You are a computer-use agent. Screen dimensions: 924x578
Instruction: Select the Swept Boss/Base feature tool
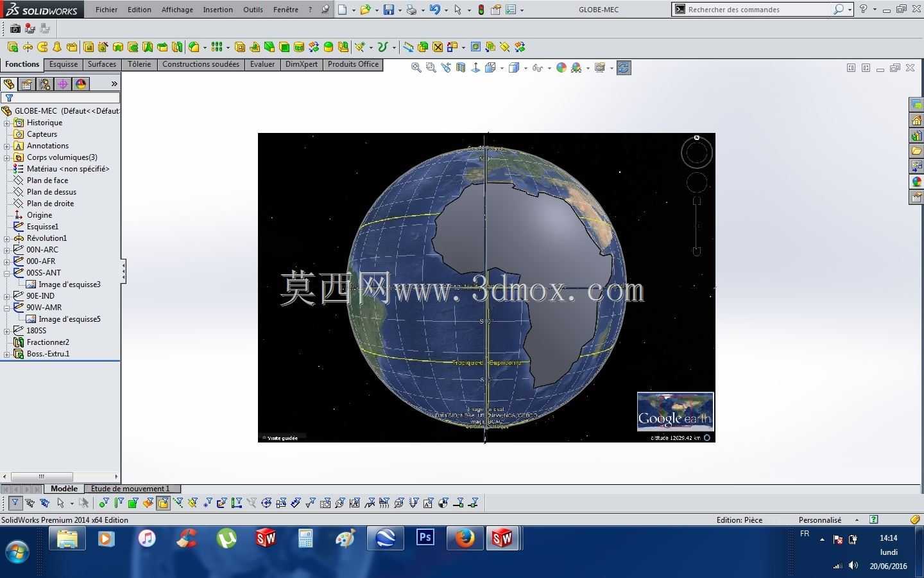(42, 47)
